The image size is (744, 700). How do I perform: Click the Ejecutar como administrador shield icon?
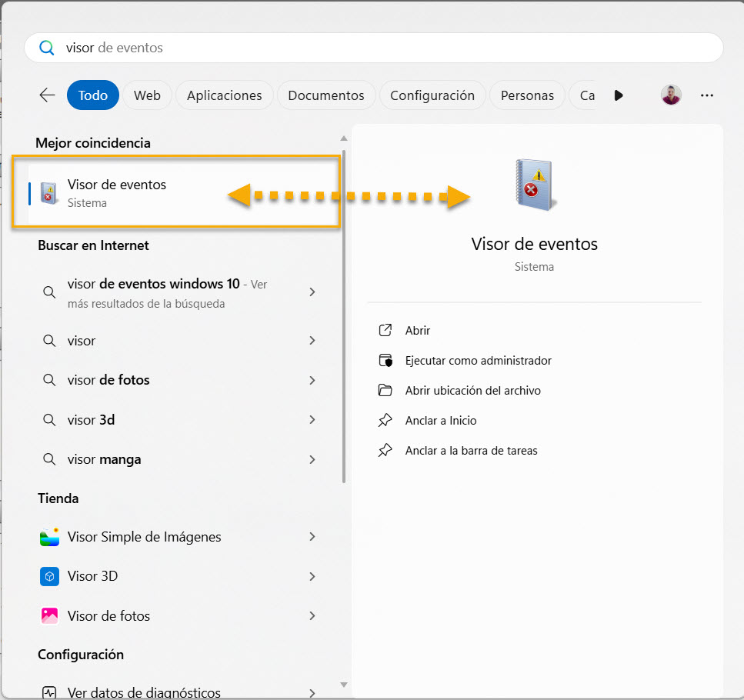tap(385, 361)
